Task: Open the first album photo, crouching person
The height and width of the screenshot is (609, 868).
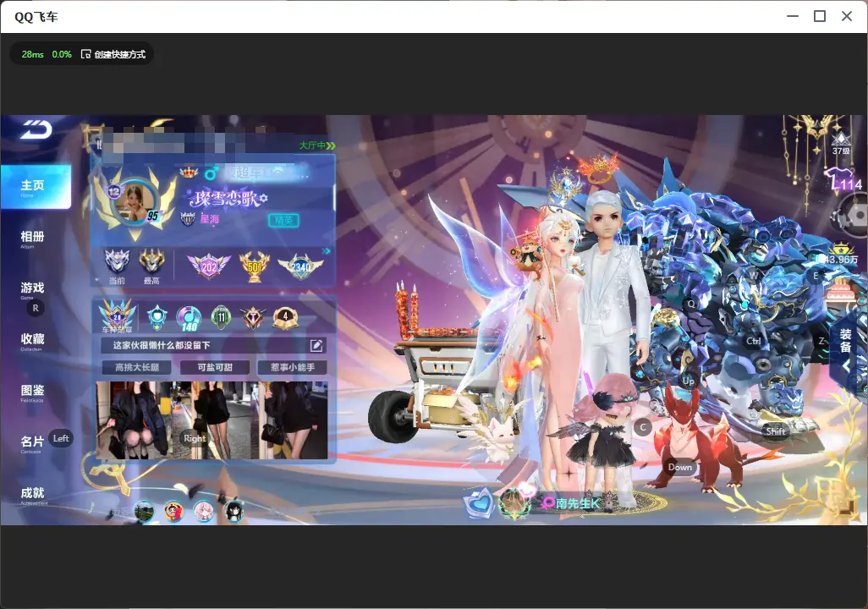Action: pos(133,420)
